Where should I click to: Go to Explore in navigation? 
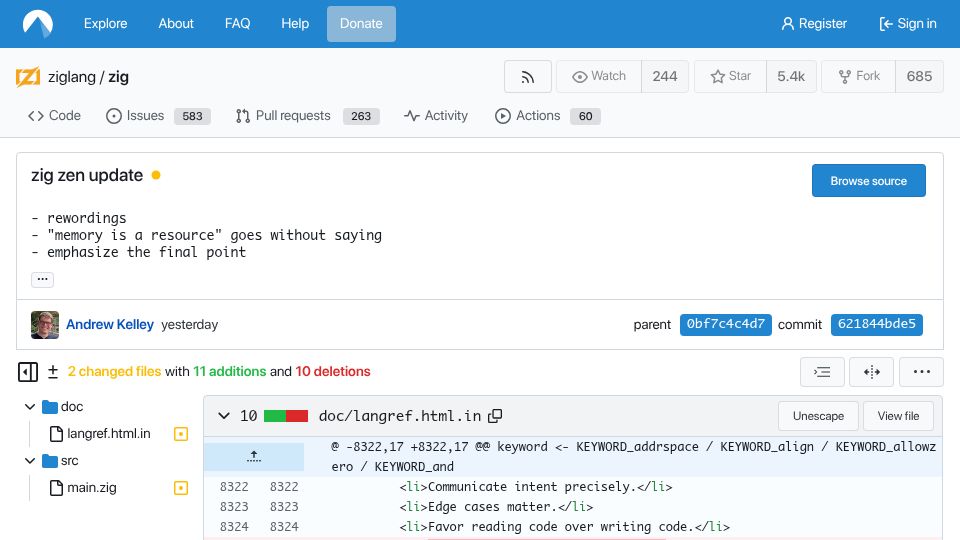(105, 24)
